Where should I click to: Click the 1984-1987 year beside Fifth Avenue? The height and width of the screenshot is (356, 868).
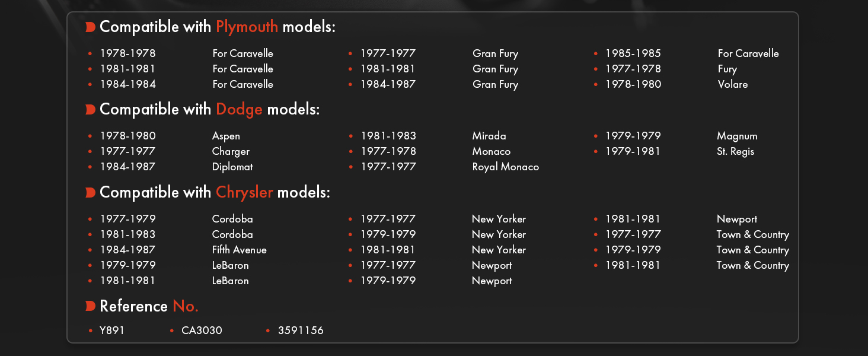point(127,250)
